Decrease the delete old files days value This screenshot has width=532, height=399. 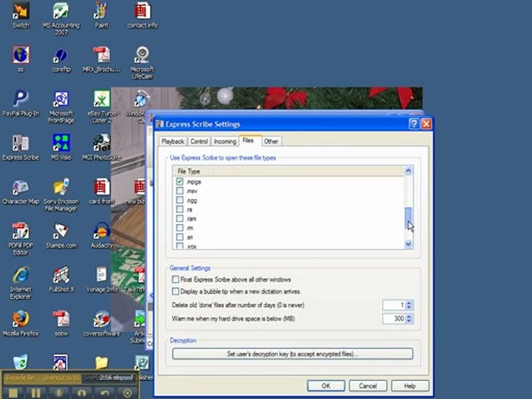tap(409, 308)
